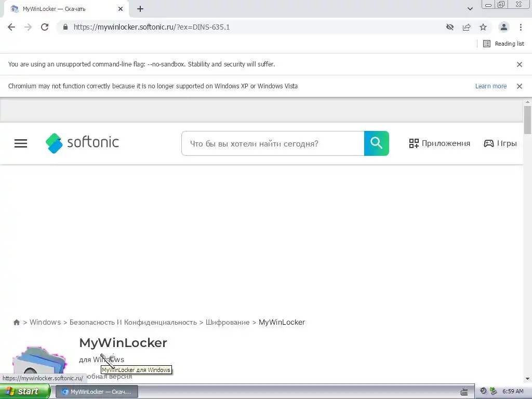Open Learn more link
This screenshot has width=532, height=399.
[x=490, y=86]
